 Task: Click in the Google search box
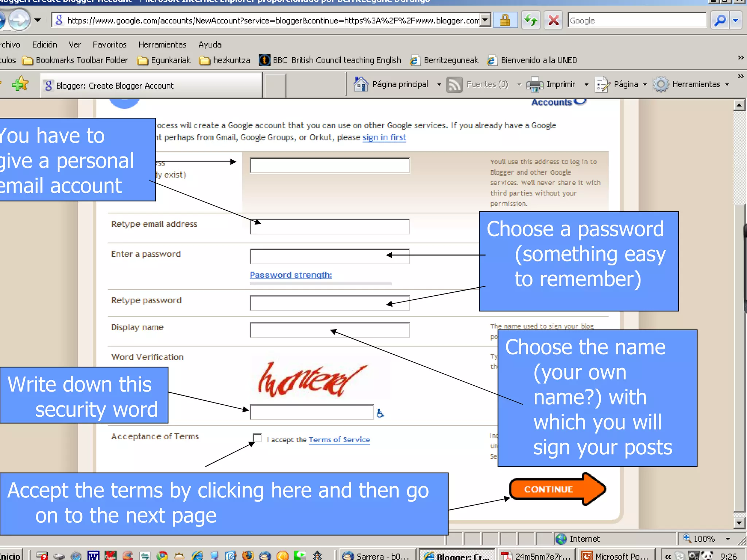(x=636, y=20)
